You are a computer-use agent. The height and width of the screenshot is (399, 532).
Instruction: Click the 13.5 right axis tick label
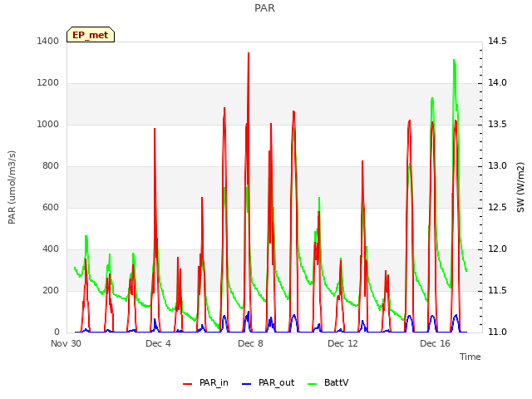pyautogui.click(x=497, y=125)
